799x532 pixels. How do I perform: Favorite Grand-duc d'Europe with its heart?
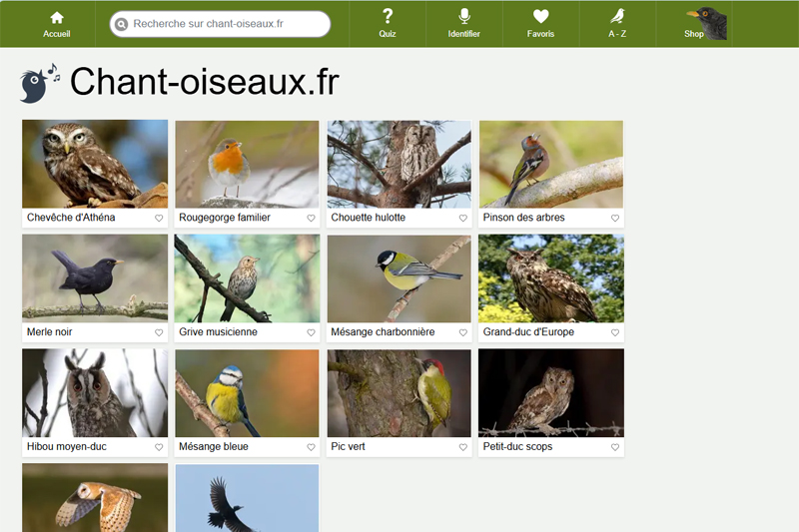tap(615, 332)
